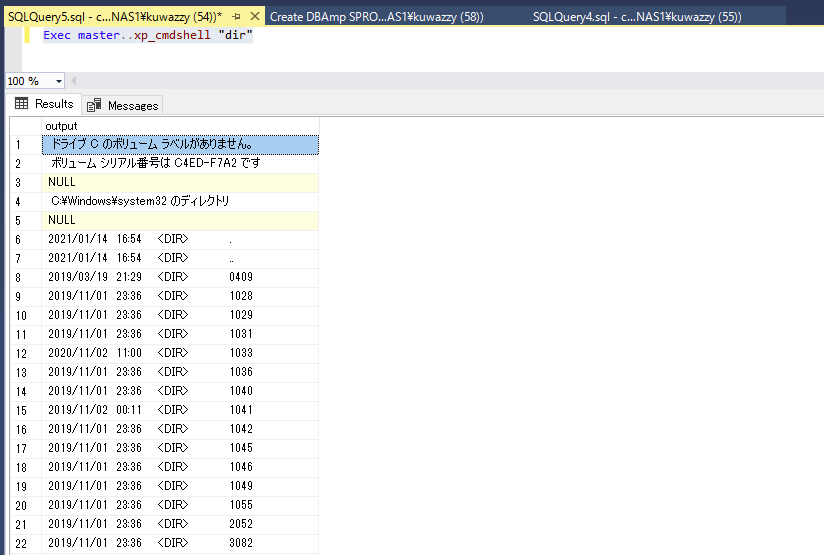Click the Messages tab icon

(x=95, y=105)
